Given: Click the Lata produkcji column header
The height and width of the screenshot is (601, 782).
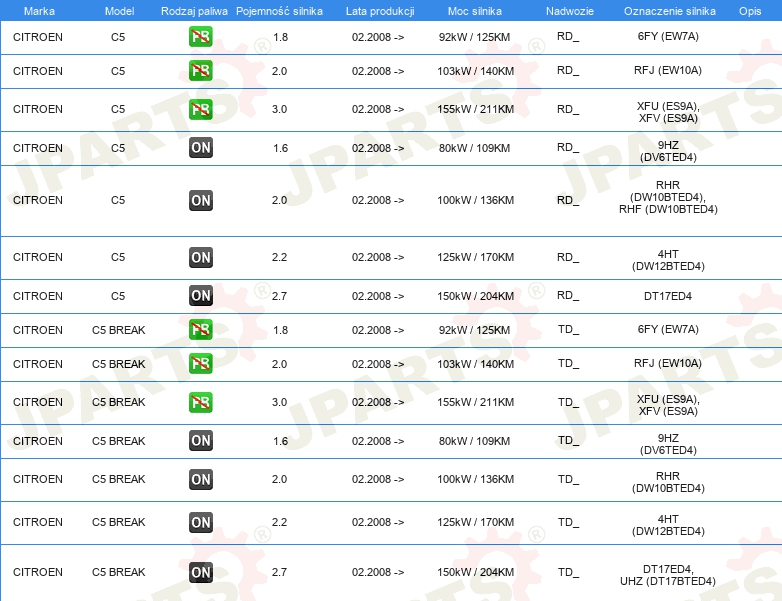Looking at the screenshot, I should point(380,11).
